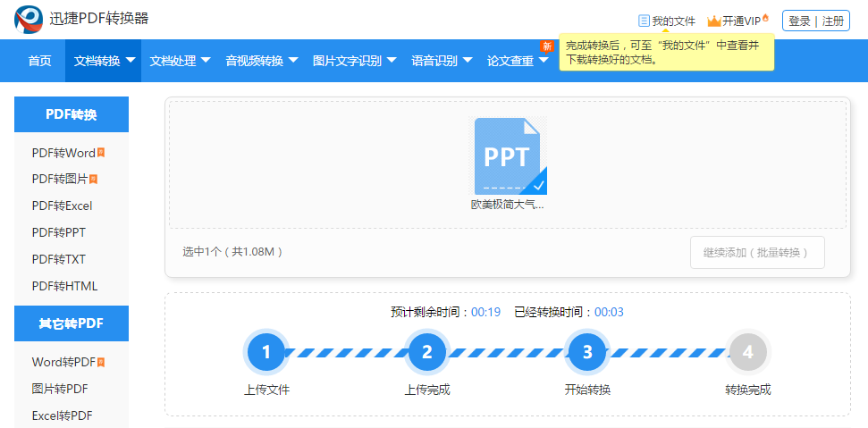The height and width of the screenshot is (428, 868).
Task: Click 继续添加（批量转换）button
Action: (x=757, y=253)
